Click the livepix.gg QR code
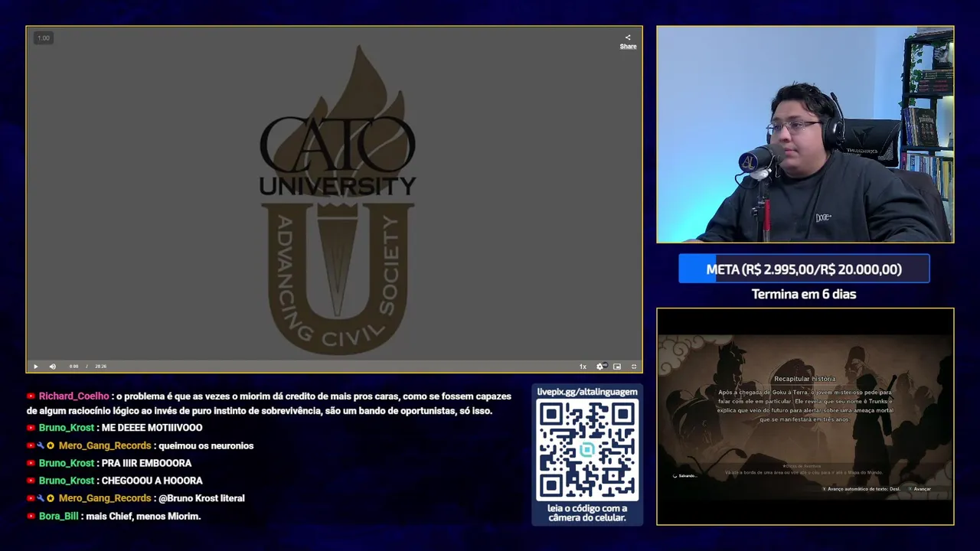Image resolution: width=980 pixels, height=551 pixels. pos(587,450)
